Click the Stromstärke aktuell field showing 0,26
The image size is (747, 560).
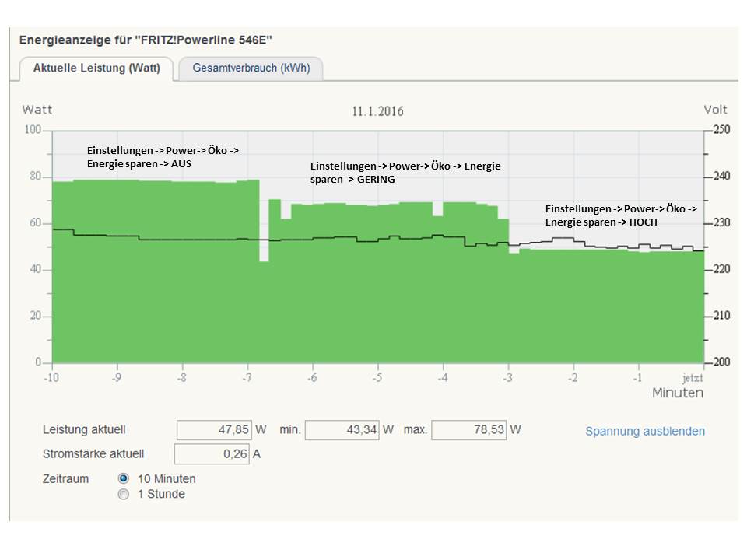pos(212,454)
